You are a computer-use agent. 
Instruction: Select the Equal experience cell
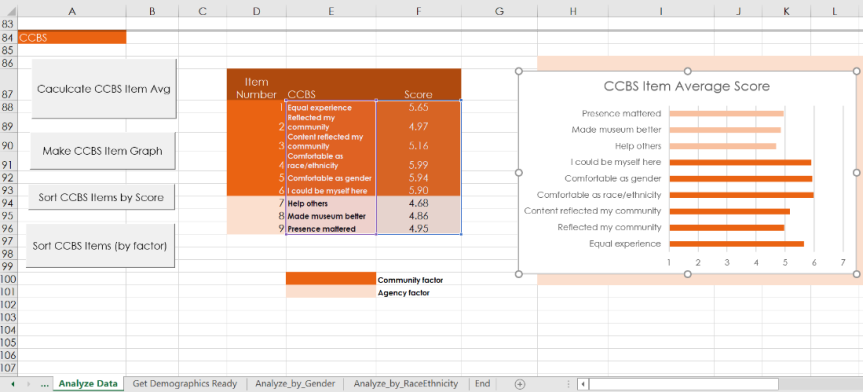tap(331, 108)
